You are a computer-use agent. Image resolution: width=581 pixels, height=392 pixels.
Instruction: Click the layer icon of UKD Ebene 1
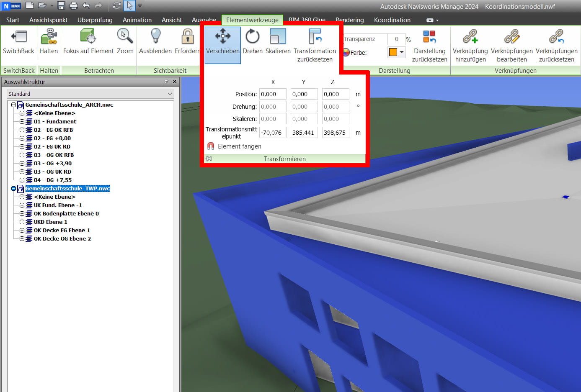pos(29,222)
